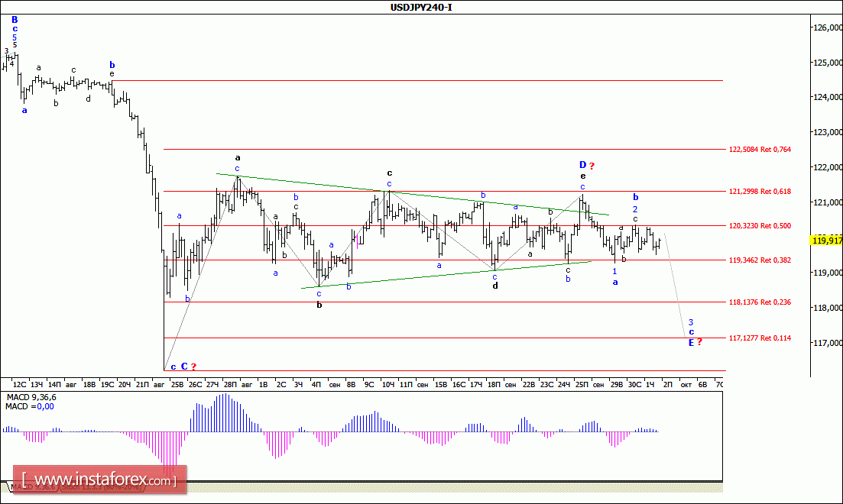
Task: Open the MACD 9,36,6 indicator tab
Action: [x=34, y=486]
